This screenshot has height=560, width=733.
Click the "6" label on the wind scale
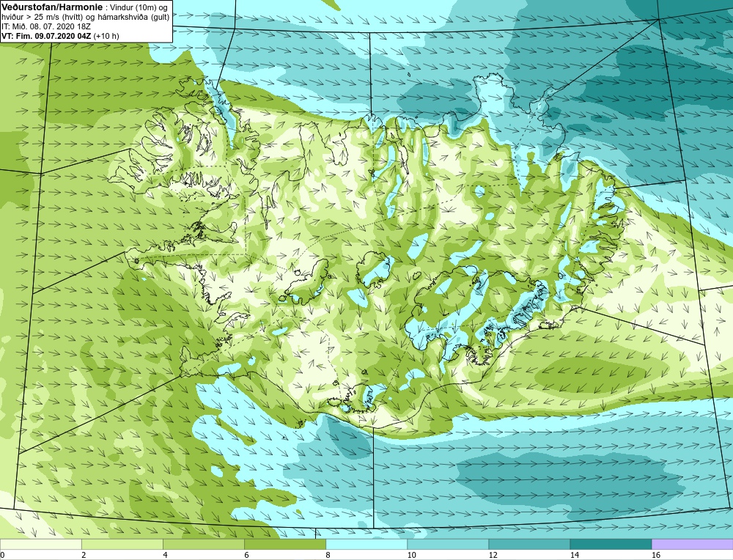246,555
